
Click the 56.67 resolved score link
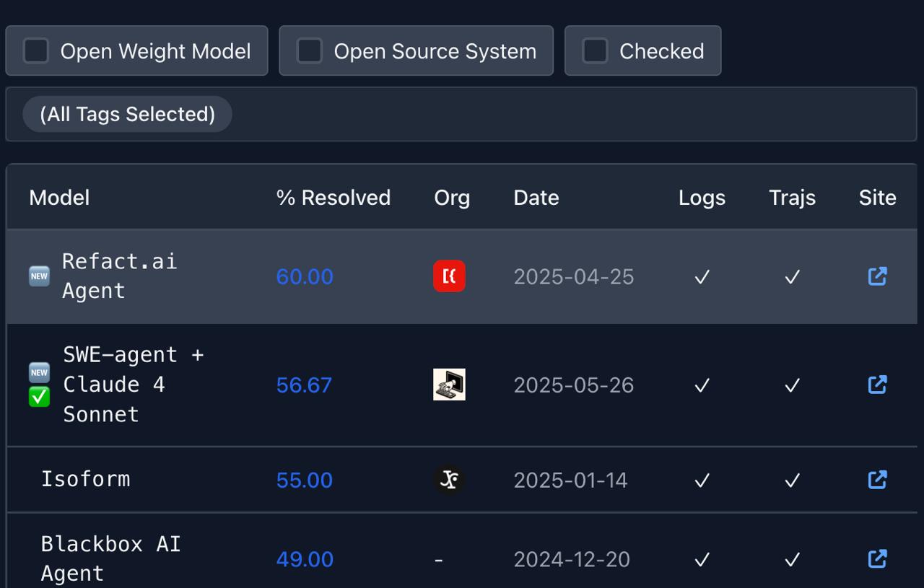coord(304,385)
